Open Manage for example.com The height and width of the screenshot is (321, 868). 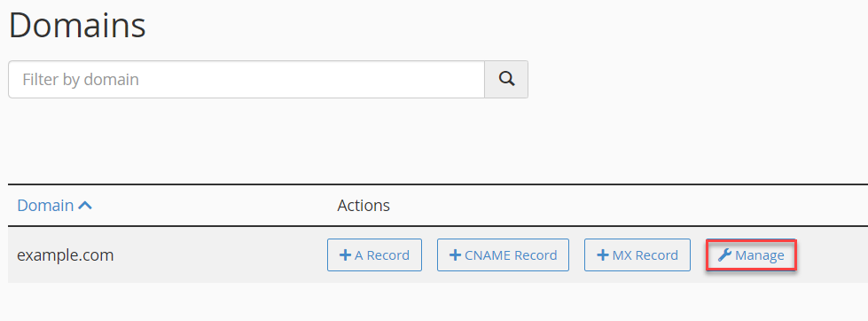pos(751,255)
